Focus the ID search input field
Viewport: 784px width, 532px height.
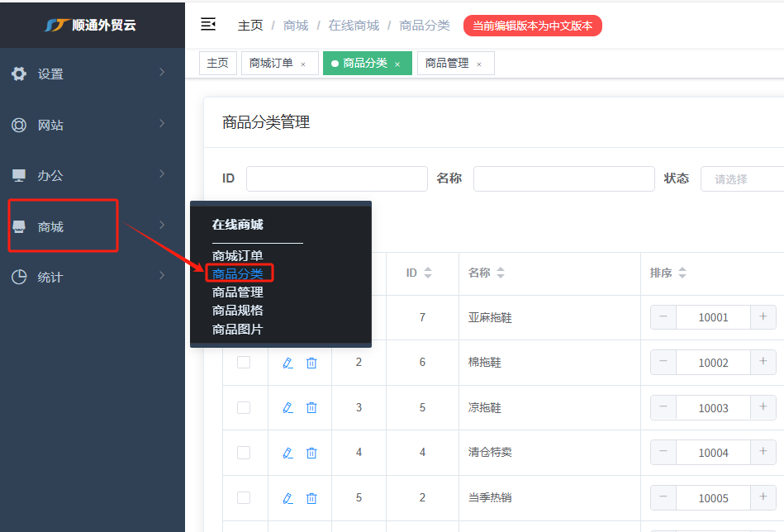click(x=337, y=179)
